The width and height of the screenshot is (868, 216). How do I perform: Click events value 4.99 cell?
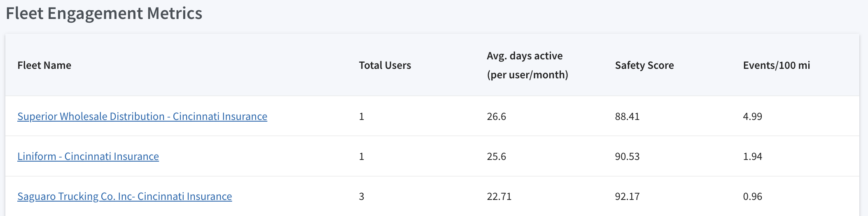[753, 117]
